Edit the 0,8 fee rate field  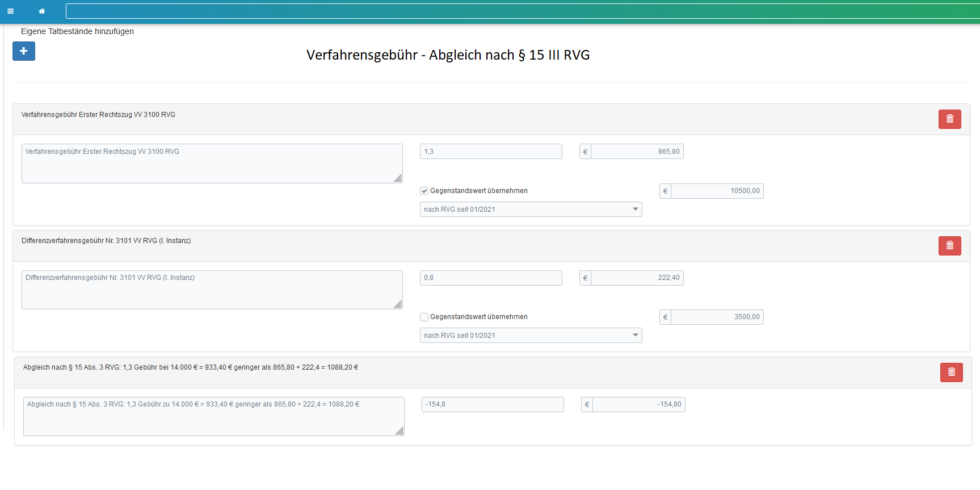pos(491,278)
